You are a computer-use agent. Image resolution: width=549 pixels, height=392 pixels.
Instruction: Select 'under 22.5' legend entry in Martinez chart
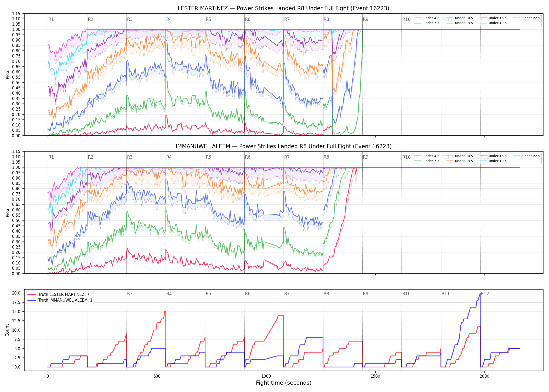[527, 18]
